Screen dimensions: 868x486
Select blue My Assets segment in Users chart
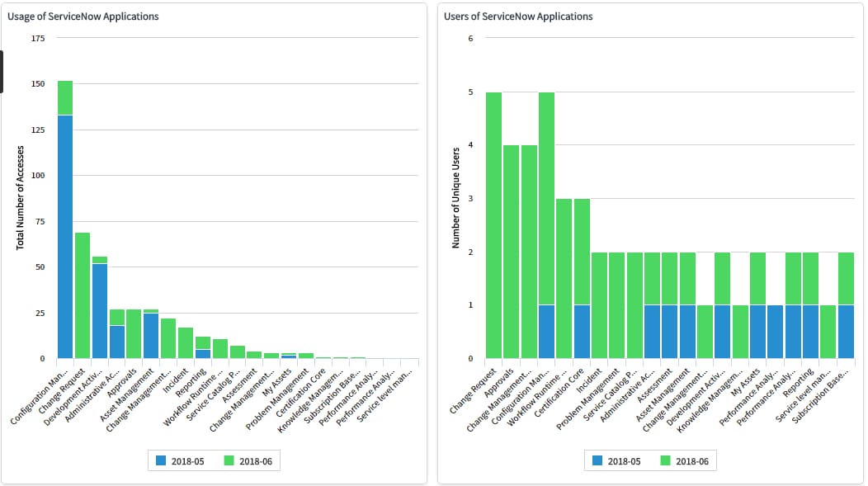757,332
